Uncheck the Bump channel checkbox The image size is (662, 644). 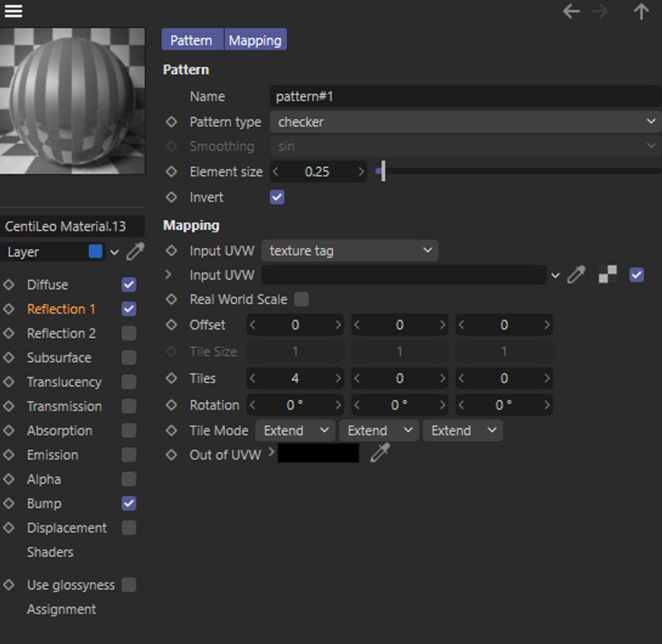click(129, 503)
